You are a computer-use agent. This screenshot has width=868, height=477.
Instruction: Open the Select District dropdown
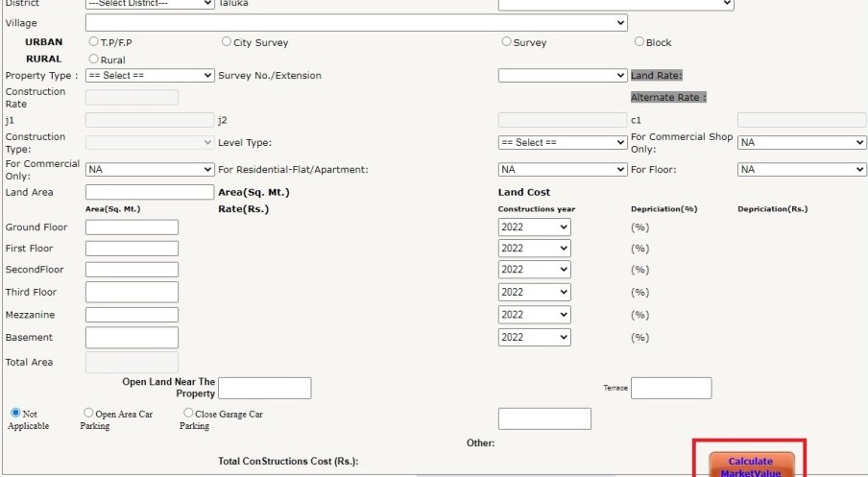pyautogui.click(x=150, y=4)
